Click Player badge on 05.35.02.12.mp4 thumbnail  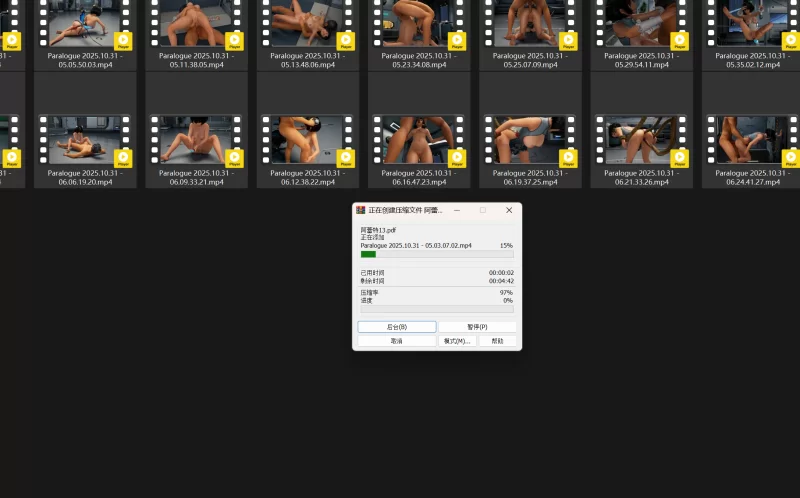click(790, 41)
